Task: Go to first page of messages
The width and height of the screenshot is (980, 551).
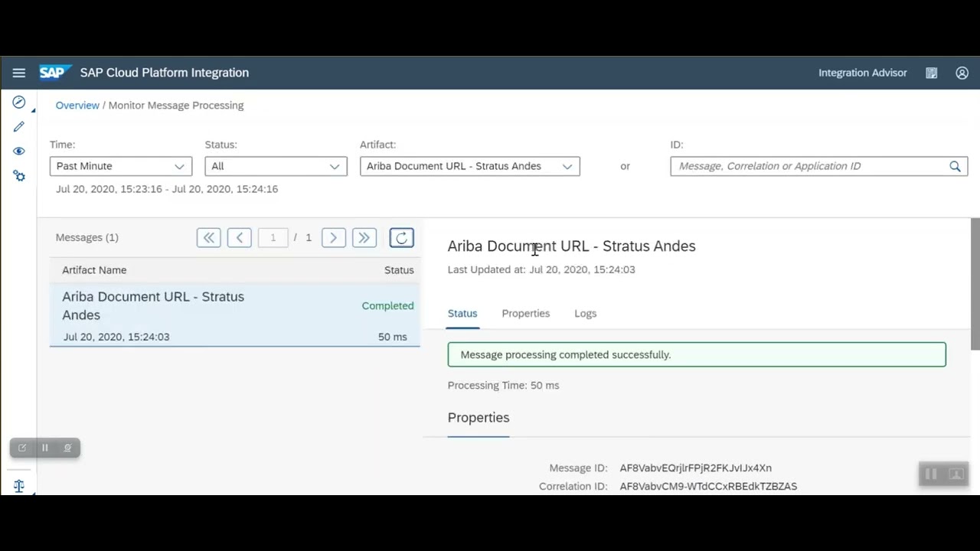Action: click(x=208, y=238)
